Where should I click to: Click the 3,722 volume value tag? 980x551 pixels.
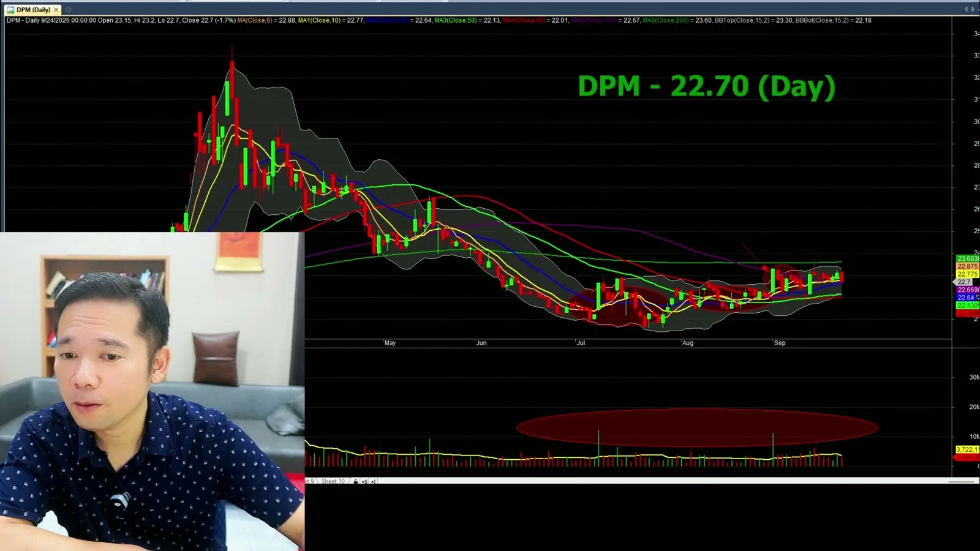click(968, 449)
